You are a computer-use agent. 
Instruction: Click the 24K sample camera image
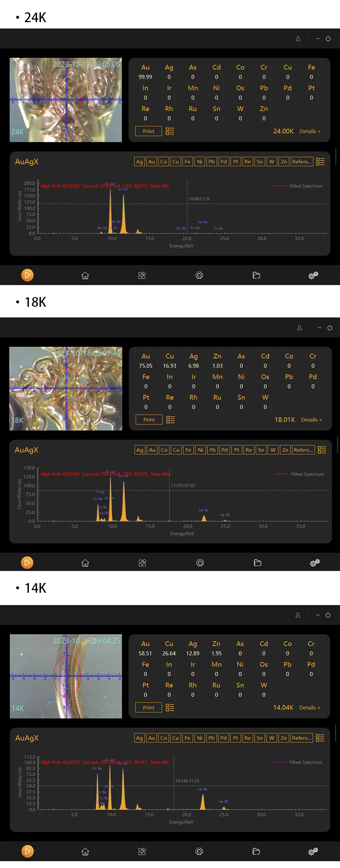pyautogui.click(x=66, y=100)
